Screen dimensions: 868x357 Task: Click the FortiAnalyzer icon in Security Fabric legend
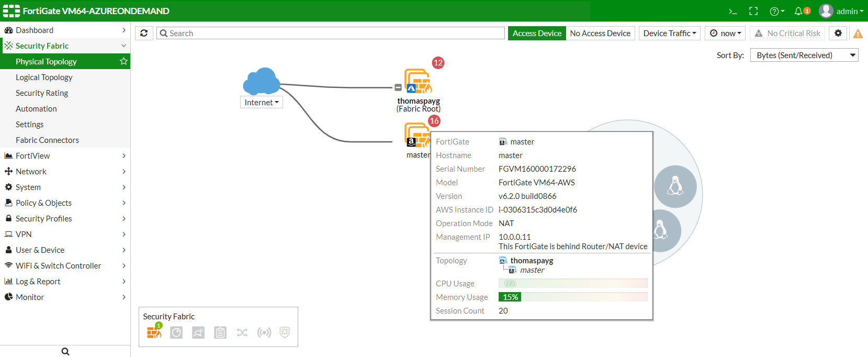(x=176, y=332)
